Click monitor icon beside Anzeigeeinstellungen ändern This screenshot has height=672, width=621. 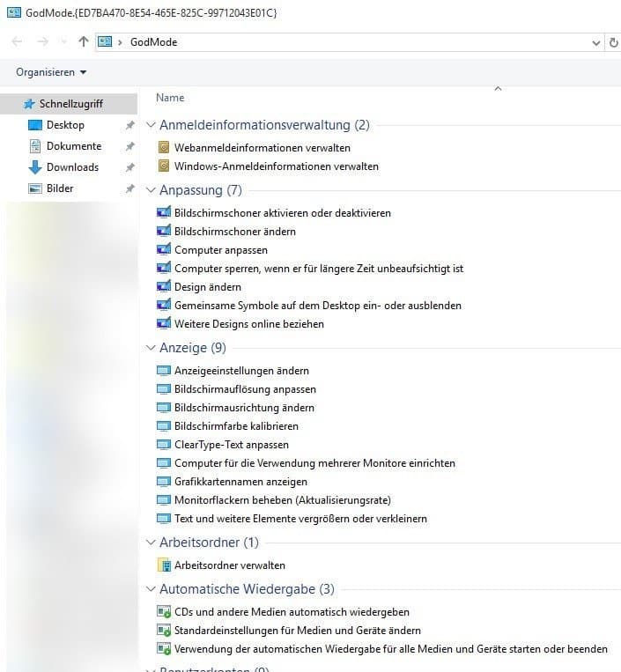coord(164,370)
